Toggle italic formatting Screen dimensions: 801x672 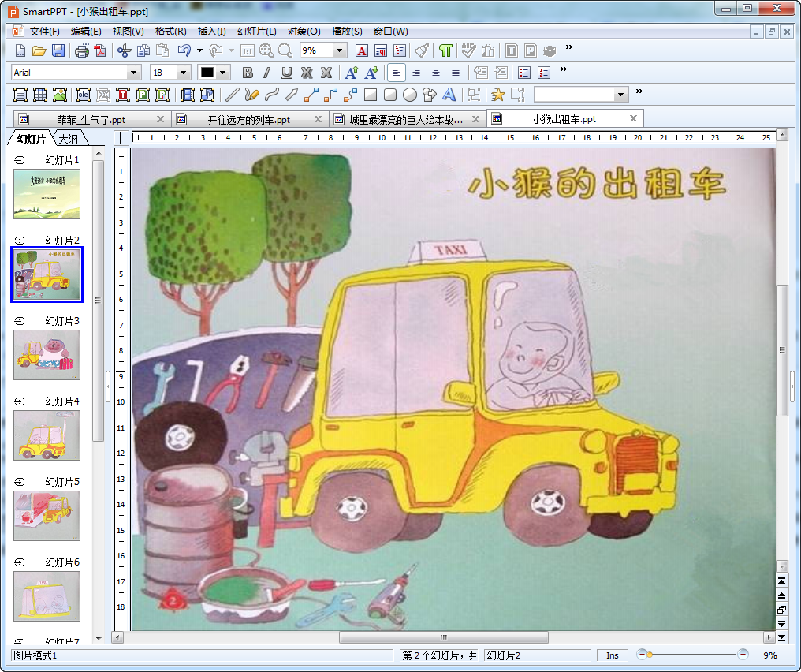pos(266,73)
